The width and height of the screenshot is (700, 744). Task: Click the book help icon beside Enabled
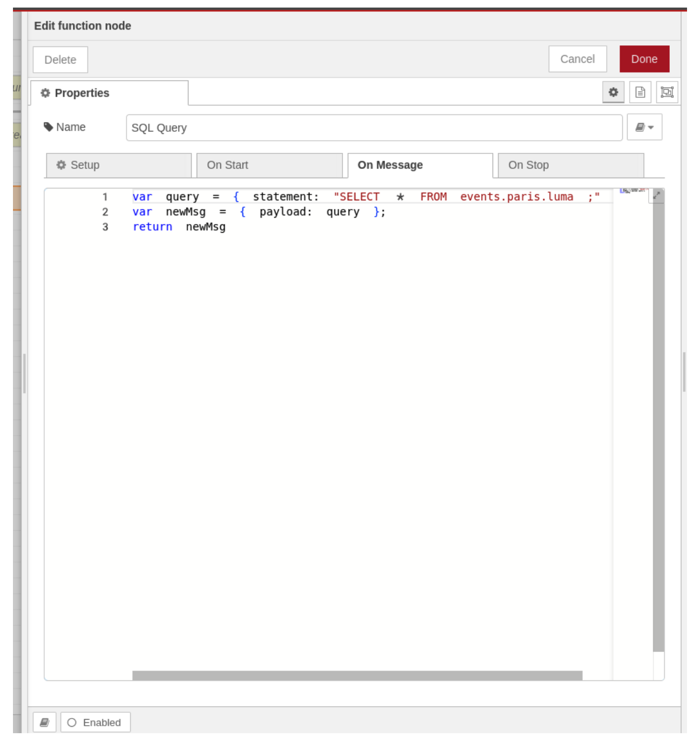tap(45, 722)
